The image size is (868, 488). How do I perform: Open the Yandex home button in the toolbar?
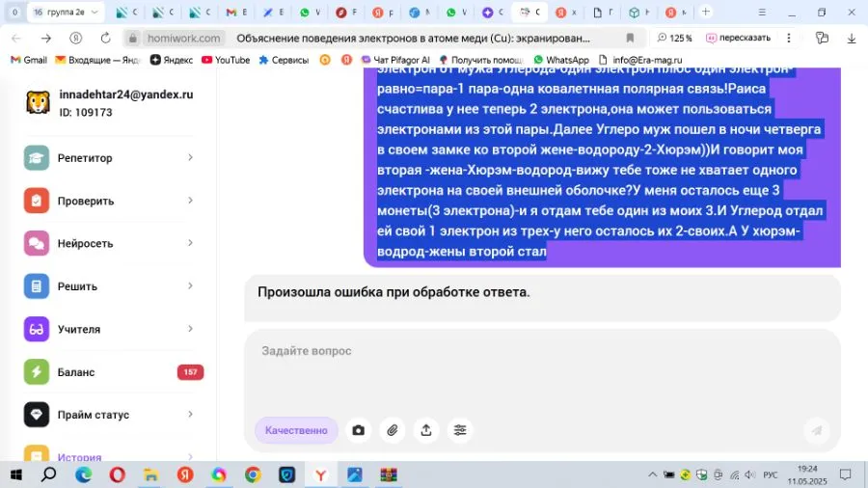coord(76,38)
